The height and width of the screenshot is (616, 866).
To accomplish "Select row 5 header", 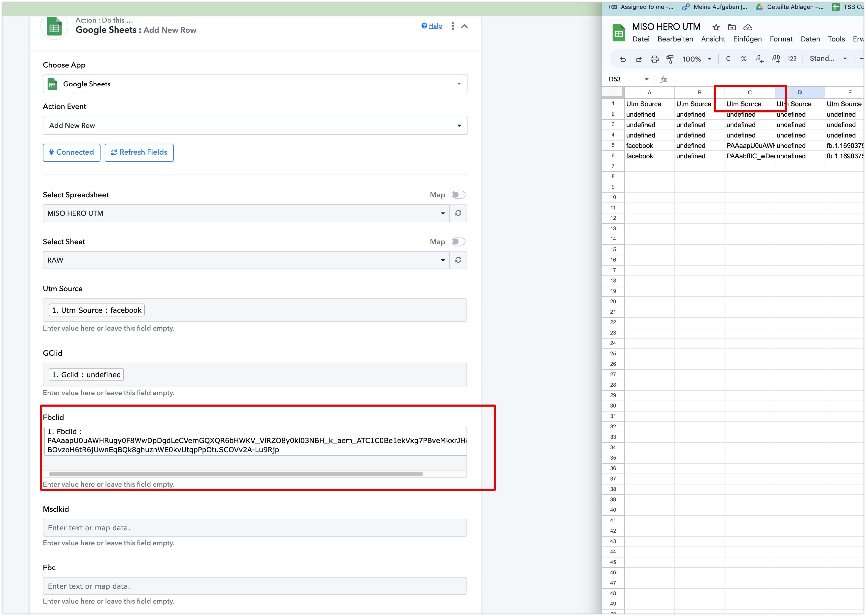I will point(613,145).
